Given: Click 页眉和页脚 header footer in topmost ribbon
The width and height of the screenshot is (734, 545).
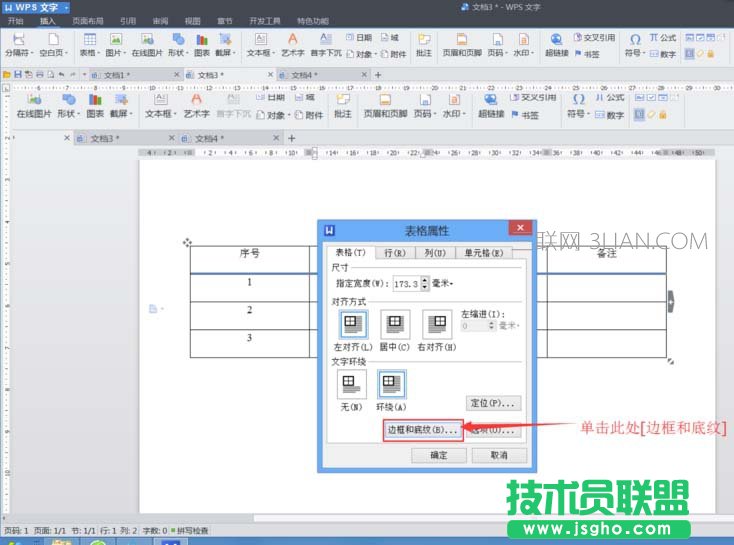Looking at the screenshot, I should [x=462, y=44].
